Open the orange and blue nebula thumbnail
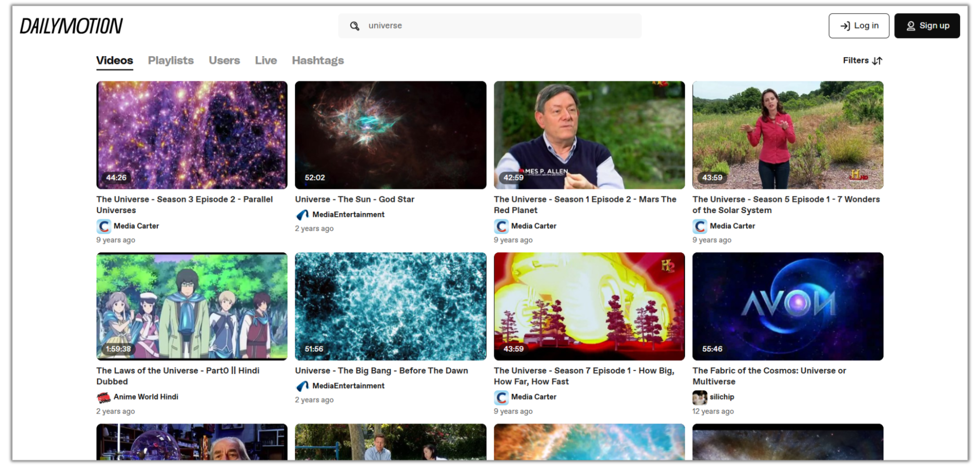The width and height of the screenshot is (980, 466). coord(589,442)
